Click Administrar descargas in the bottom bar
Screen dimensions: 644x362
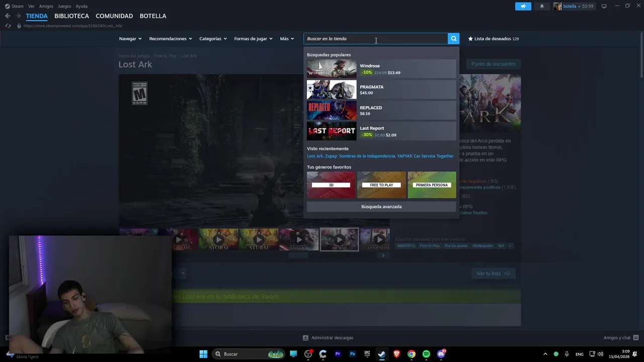point(332,338)
